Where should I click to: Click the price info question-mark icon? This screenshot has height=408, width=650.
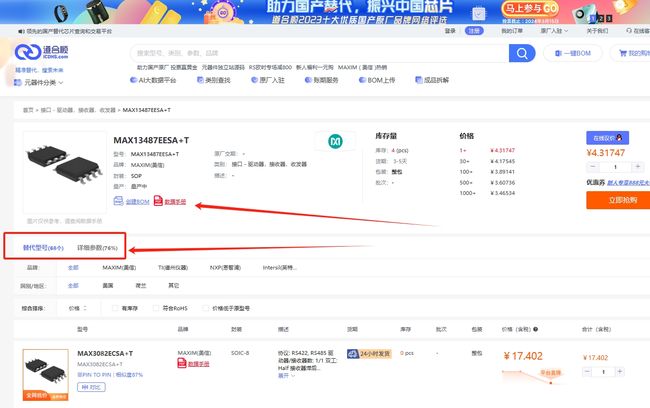click(536, 329)
